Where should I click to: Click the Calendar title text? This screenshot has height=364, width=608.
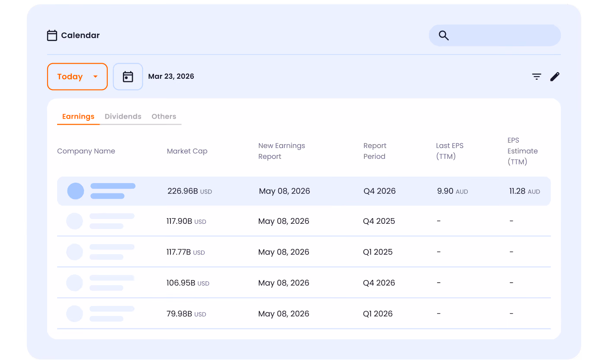pyautogui.click(x=80, y=35)
